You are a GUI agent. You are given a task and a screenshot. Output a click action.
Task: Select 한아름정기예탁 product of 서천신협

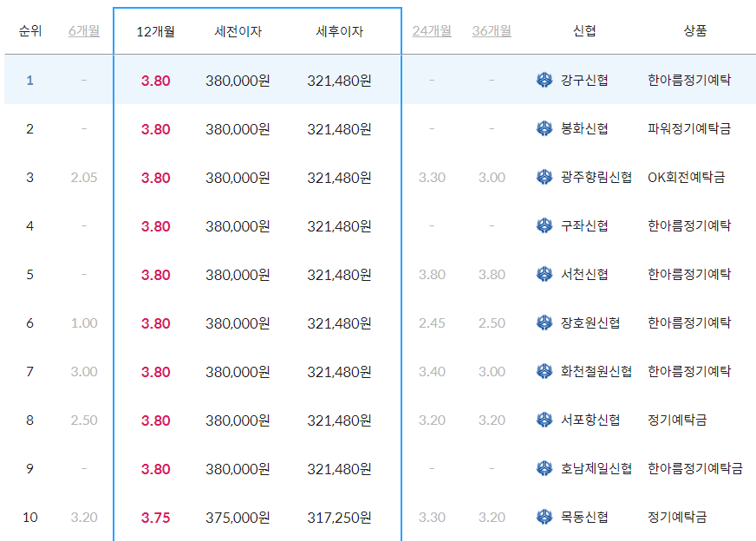[689, 274]
